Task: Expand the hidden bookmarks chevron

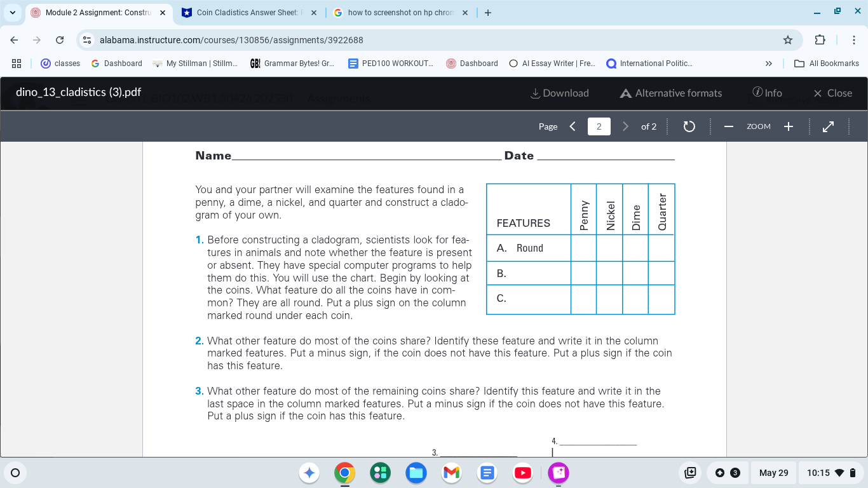Action: (768, 63)
